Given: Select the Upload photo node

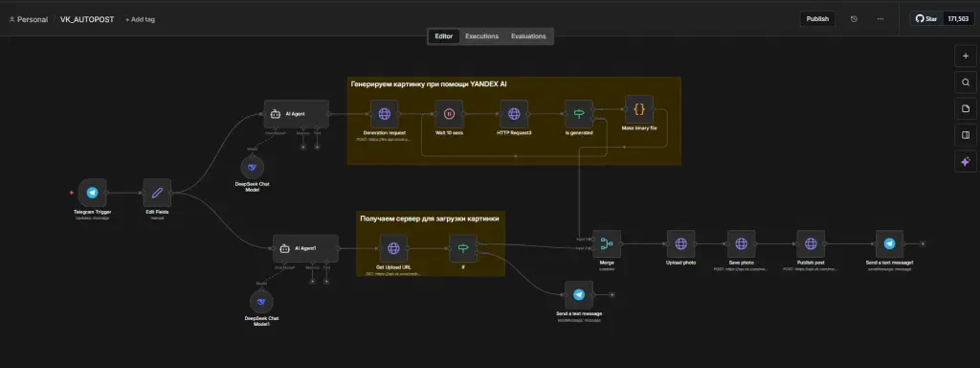Looking at the screenshot, I should point(680,244).
